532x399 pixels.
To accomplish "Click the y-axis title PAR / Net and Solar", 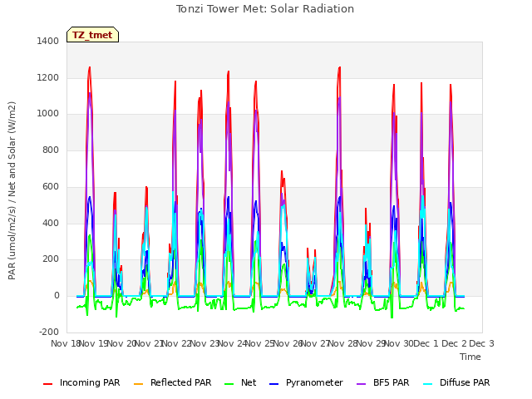I will click(x=12, y=190).
